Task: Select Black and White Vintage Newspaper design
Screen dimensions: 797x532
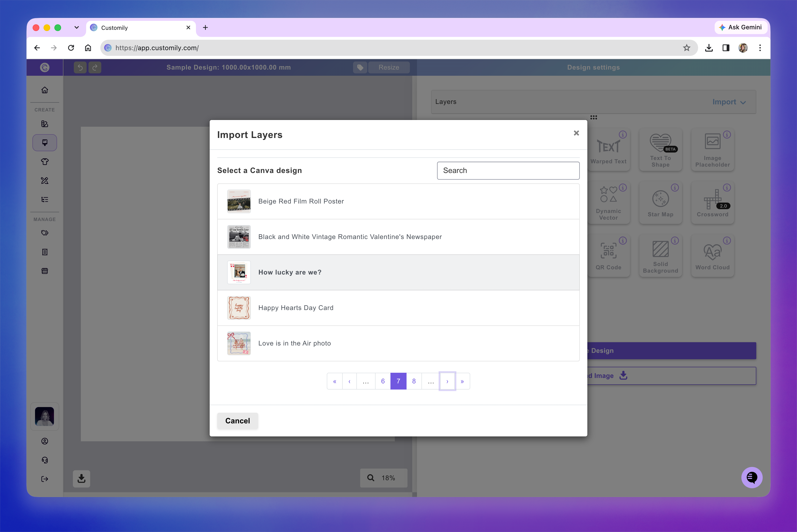Action: (x=398, y=237)
